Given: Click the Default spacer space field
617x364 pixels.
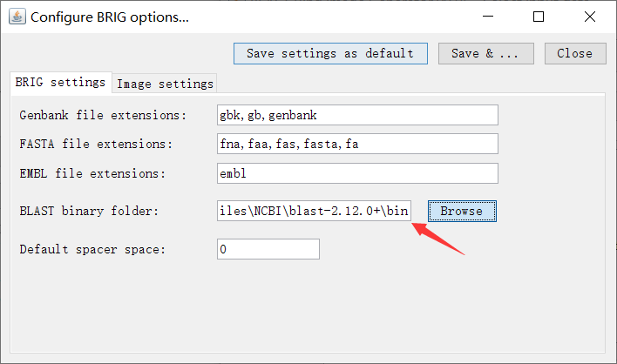Looking at the screenshot, I should 268,249.
